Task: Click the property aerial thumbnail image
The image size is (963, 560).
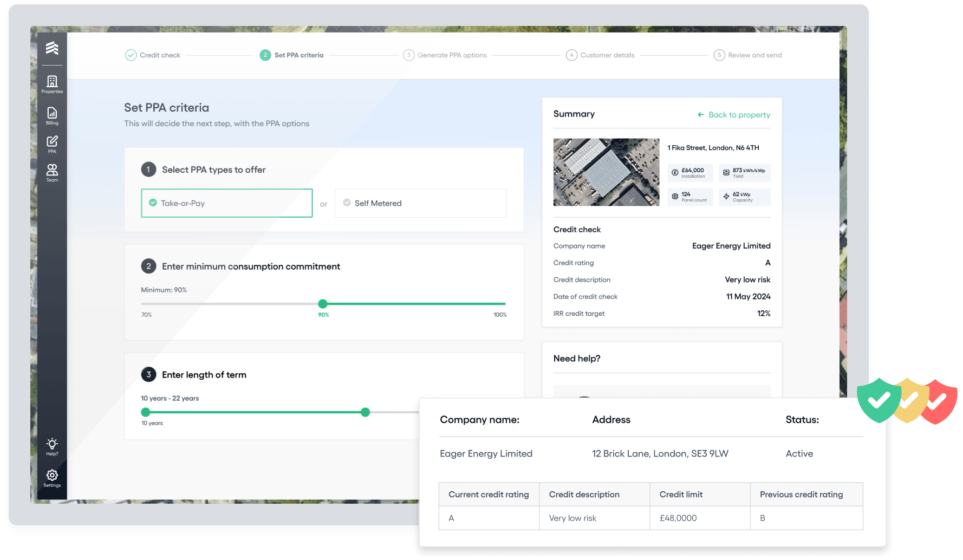Action: point(606,172)
